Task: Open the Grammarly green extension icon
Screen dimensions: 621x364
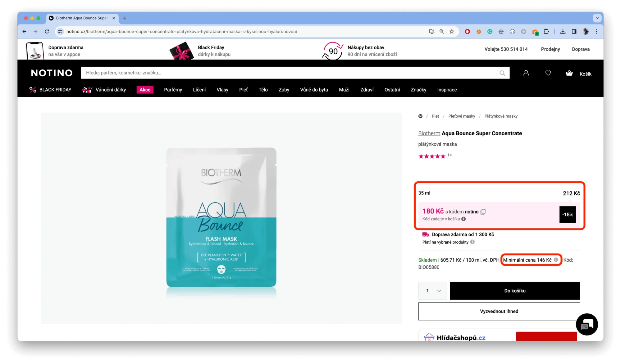Action: point(490,31)
